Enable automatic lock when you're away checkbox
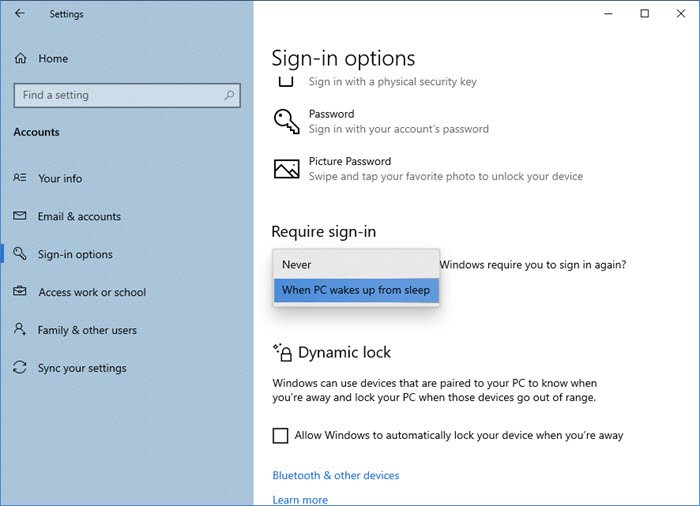 281,436
